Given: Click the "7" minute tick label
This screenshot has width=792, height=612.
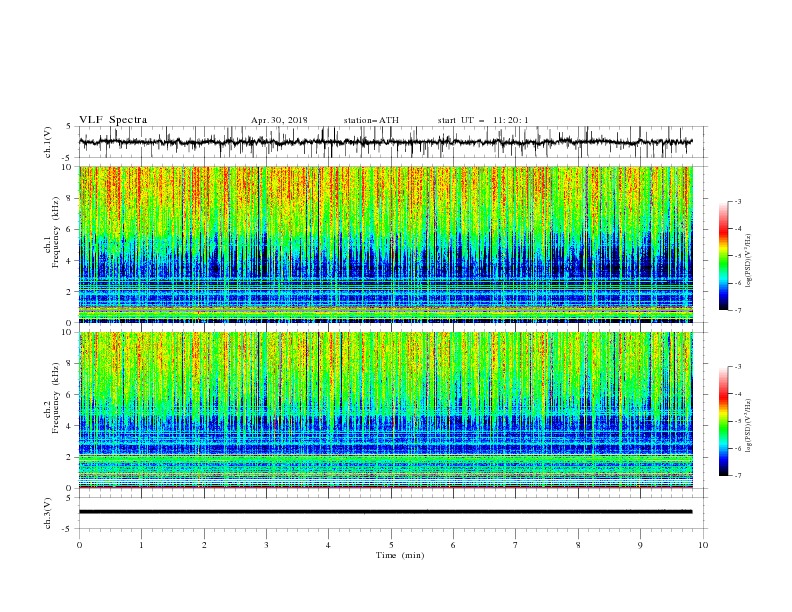Looking at the screenshot, I should (x=516, y=545).
